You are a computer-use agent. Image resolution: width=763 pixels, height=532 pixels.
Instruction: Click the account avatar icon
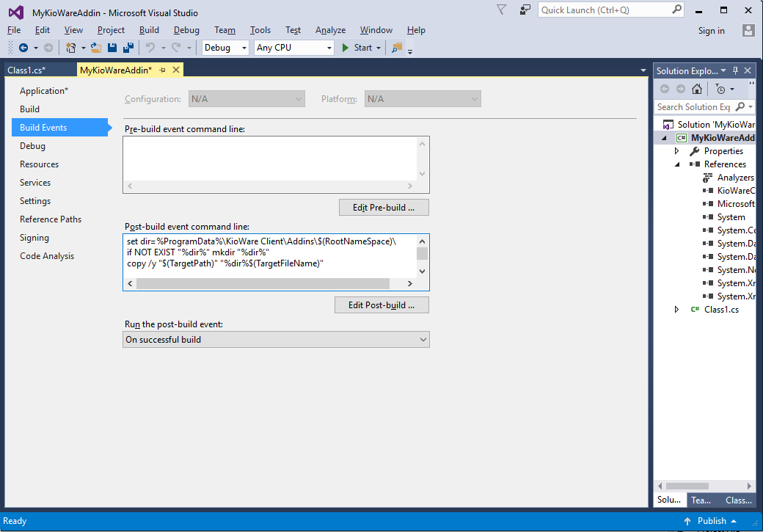[x=748, y=31]
